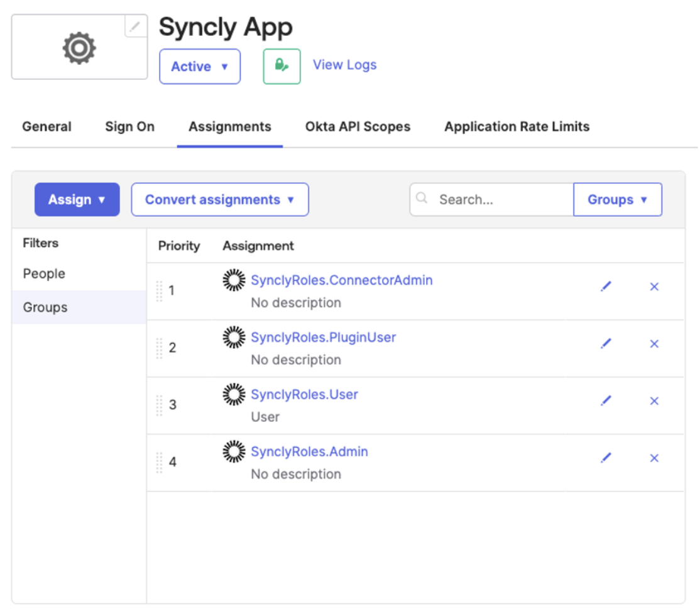
Task: Open the Assign dropdown button
Action: 77,199
